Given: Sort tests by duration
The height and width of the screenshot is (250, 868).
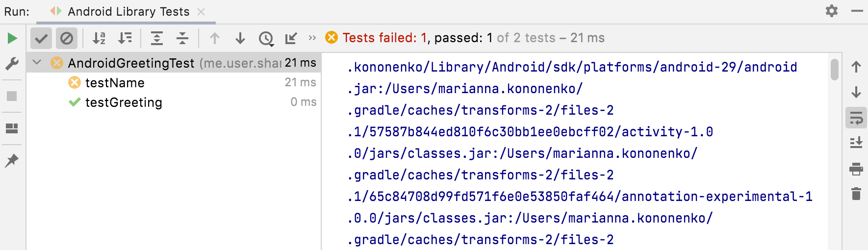Looking at the screenshot, I should tap(125, 38).
